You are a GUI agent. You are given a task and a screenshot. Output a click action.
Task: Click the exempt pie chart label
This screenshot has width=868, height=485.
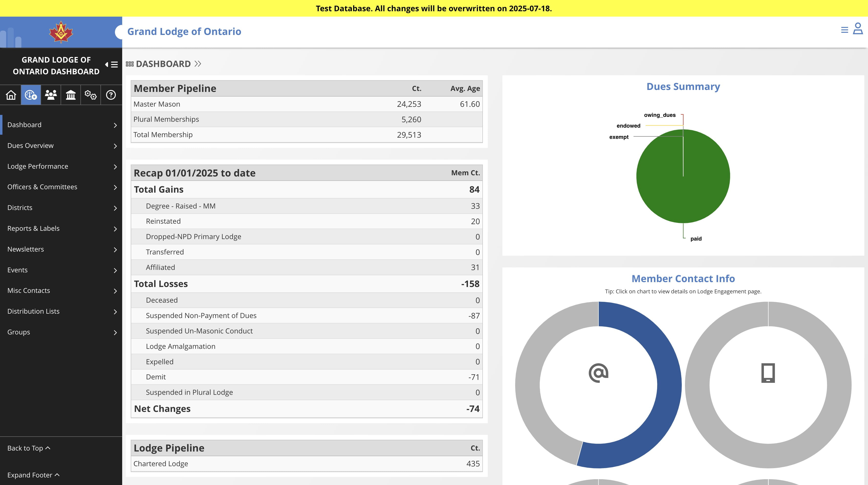coord(619,137)
